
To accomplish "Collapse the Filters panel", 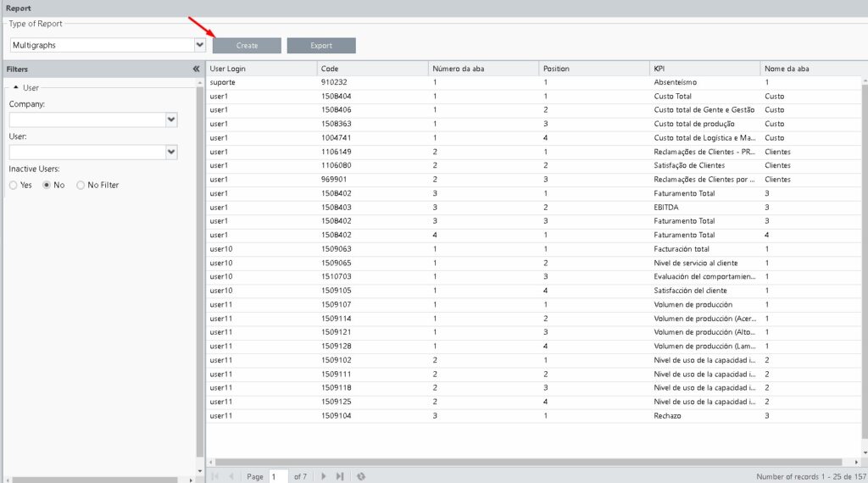I will 196,69.
